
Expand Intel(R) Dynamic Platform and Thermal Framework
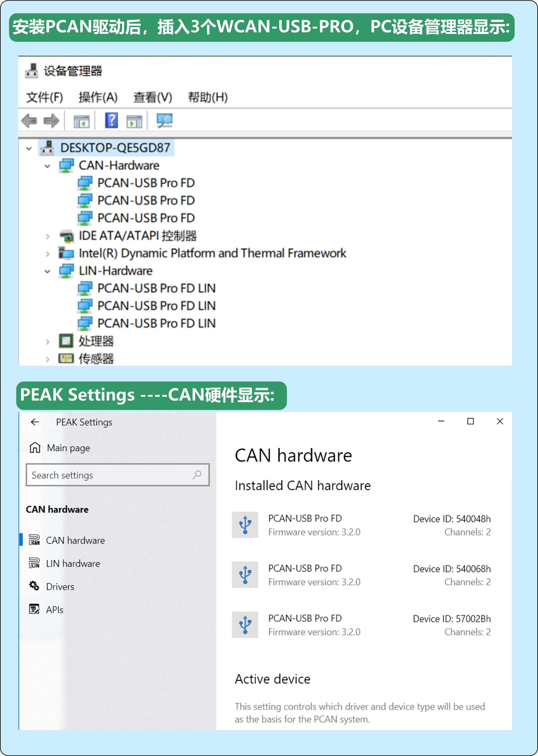(x=47, y=254)
